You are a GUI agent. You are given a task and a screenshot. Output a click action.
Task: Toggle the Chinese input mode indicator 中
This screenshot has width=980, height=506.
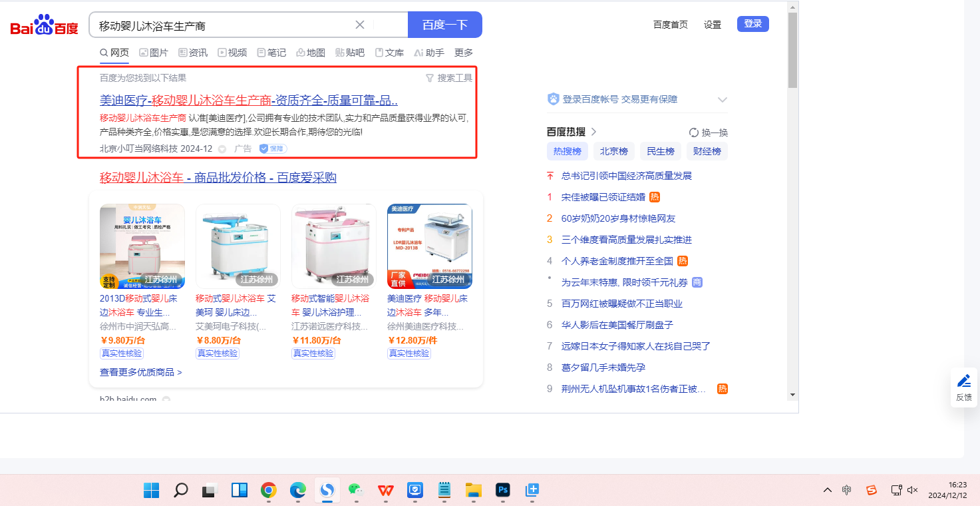pos(846,490)
